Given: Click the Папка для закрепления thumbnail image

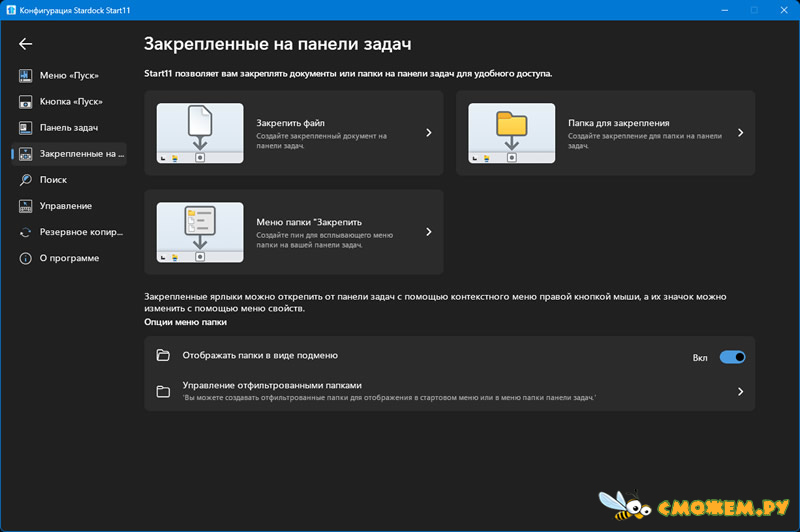Looking at the screenshot, I should pos(512,133).
